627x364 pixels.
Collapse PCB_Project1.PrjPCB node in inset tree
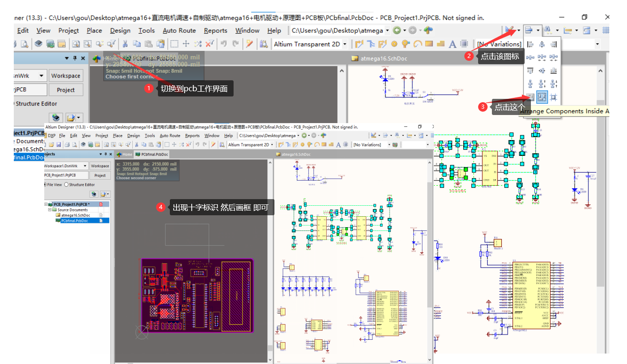click(46, 204)
